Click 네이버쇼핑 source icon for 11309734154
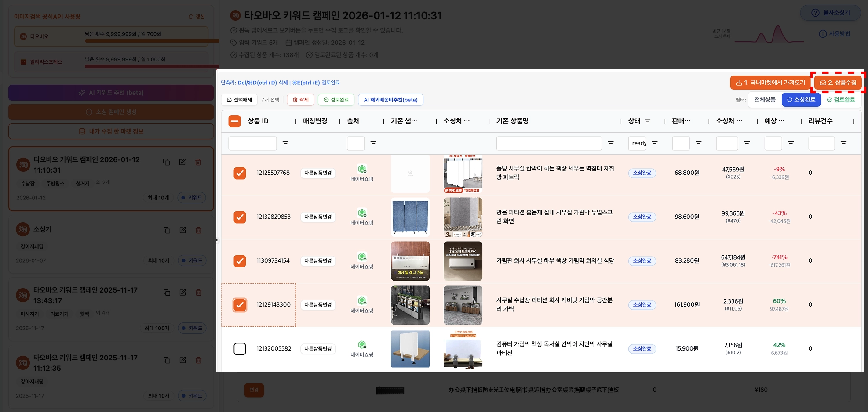The height and width of the screenshot is (412, 868). [362, 257]
